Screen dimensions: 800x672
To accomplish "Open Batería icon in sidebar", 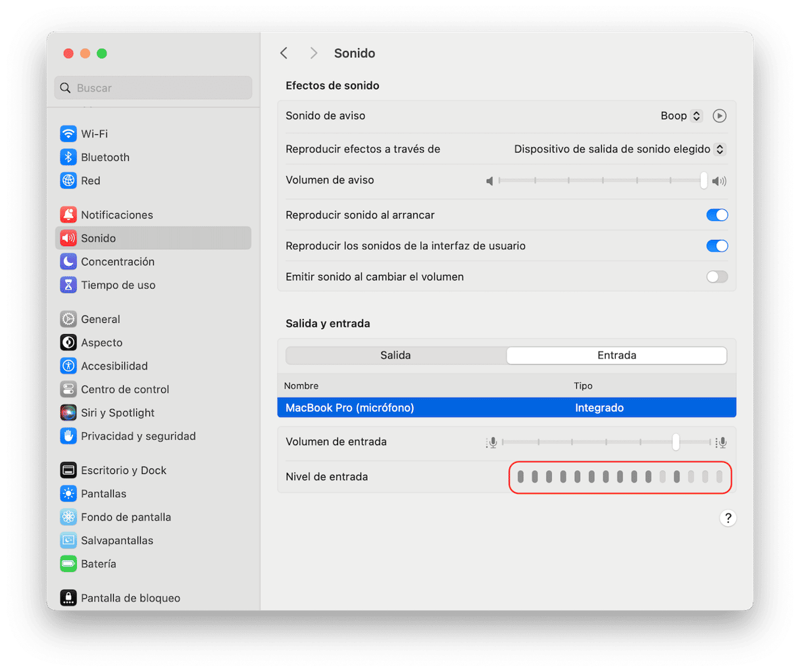I will pos(68,564).
